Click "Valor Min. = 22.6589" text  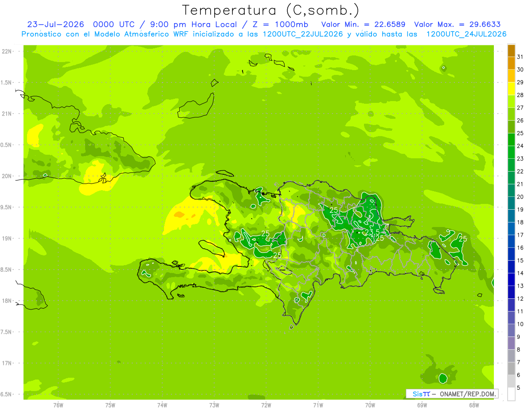pos(363,24)
